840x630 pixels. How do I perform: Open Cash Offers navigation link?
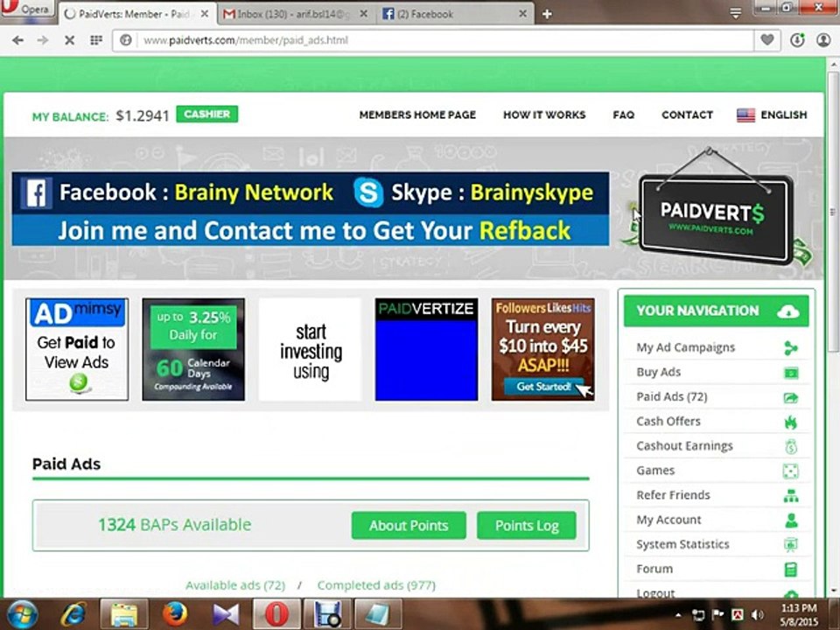coord(668,421)
